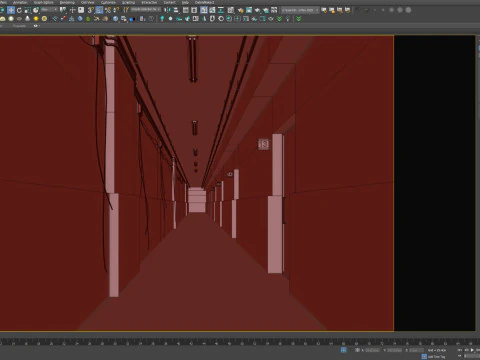Toggle the Scene Explorer
Screen dimensions: 480x360
click(186, 10)
